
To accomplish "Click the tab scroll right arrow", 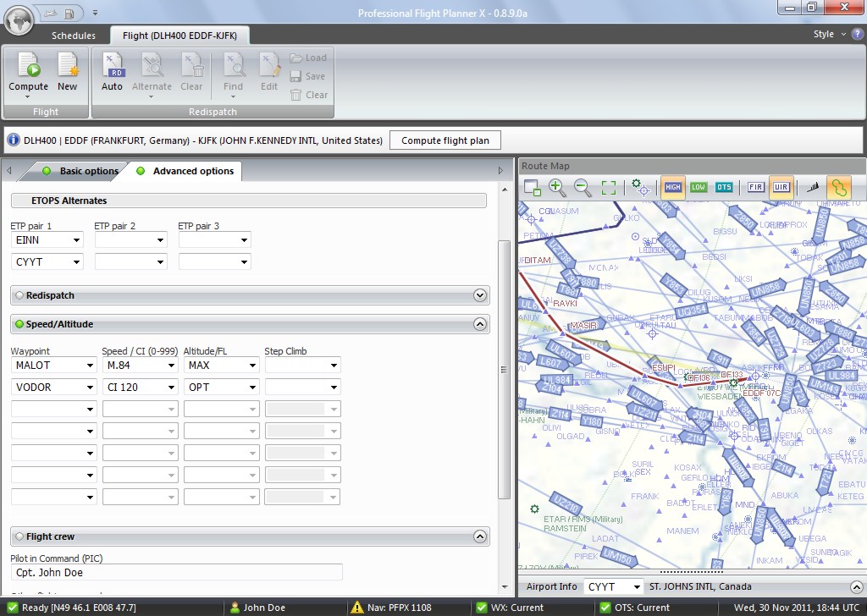I will 500,171.
